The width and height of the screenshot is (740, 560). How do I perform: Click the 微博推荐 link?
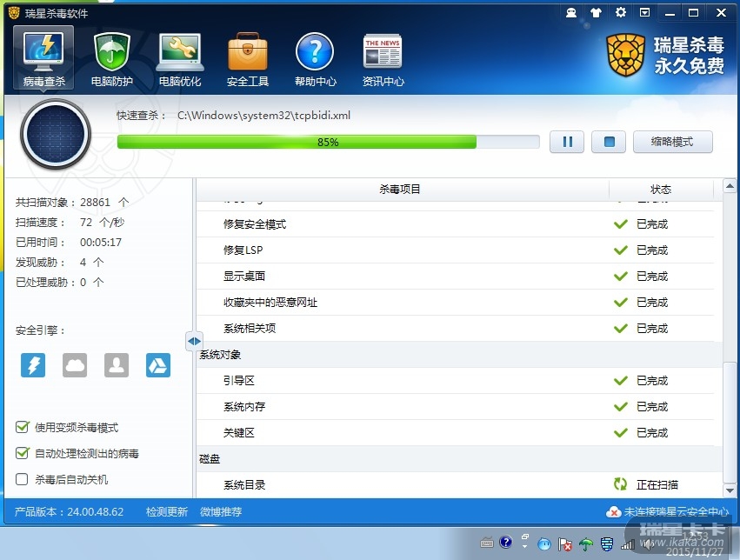tap(221, 512)
